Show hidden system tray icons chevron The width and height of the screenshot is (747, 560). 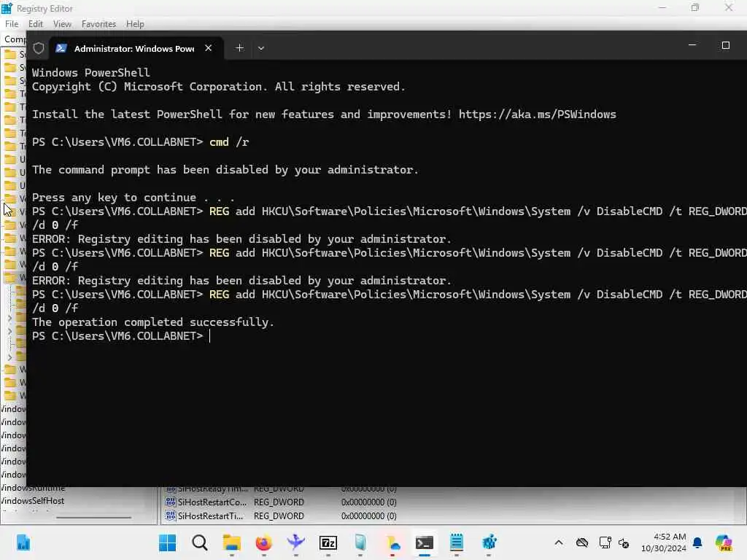pyautogui.click(x=559, y=542)
